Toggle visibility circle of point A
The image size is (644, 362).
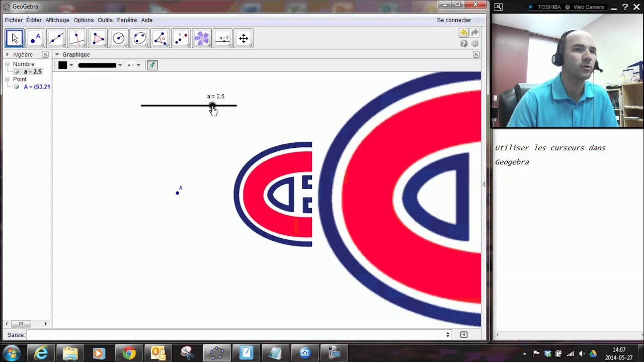click(17, 86)
